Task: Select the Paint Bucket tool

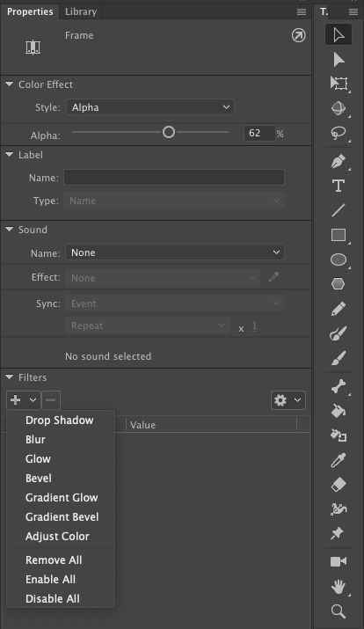Action: (x=339, y=411)
